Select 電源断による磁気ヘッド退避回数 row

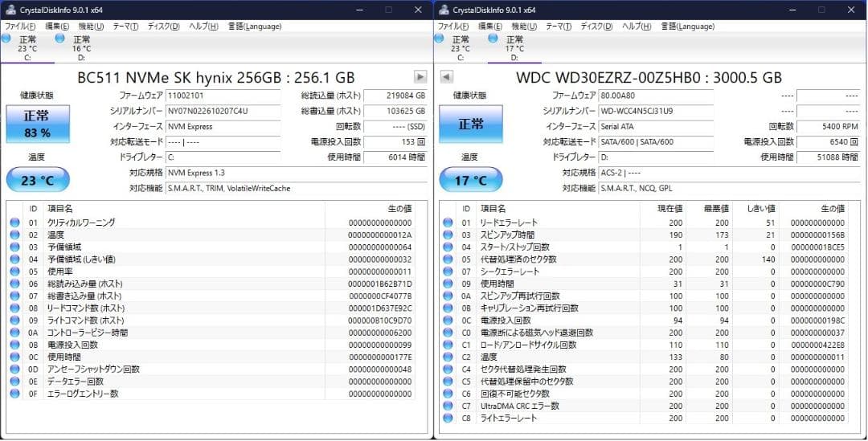coord(645,333)
